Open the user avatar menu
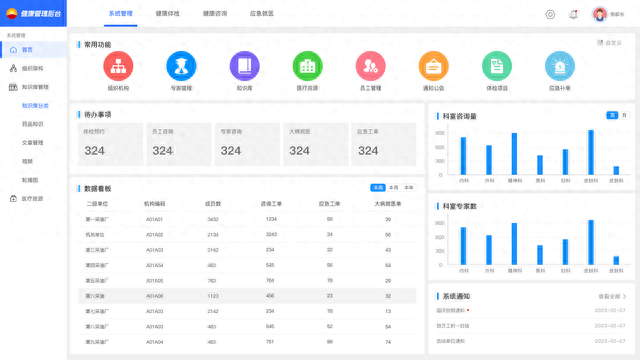 [x=600, y=14]
